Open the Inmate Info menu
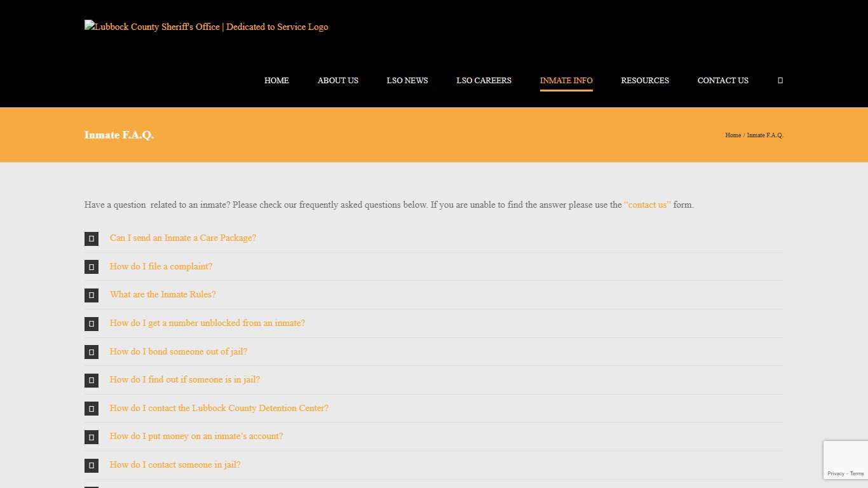The width and height of the screenshot is (868, 488). tap(566, 81)
